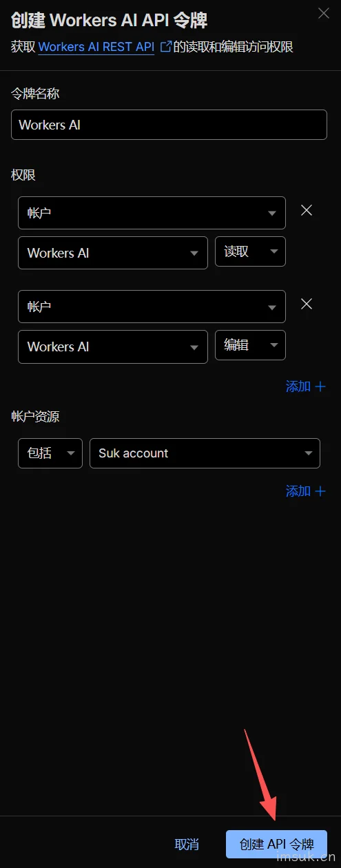Expand the first 帐户 permission scope dropdown

[x=152, y=213]
